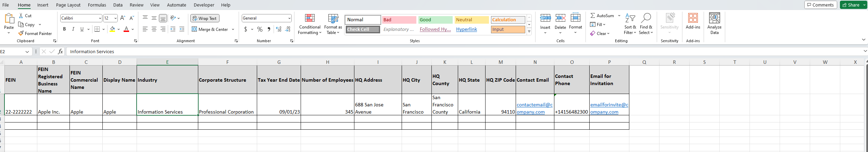Click the Increase Decimal icon

click(279, 29)
